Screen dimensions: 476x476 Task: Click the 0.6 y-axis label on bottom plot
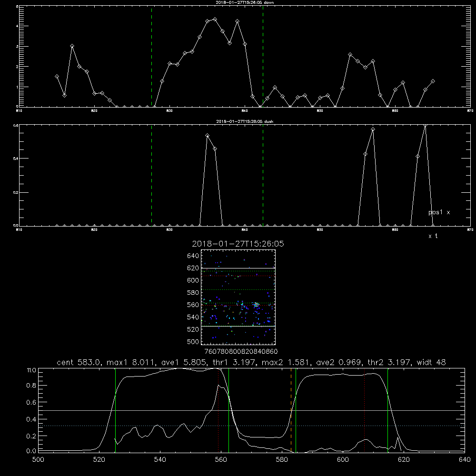[x=31, y=402]
